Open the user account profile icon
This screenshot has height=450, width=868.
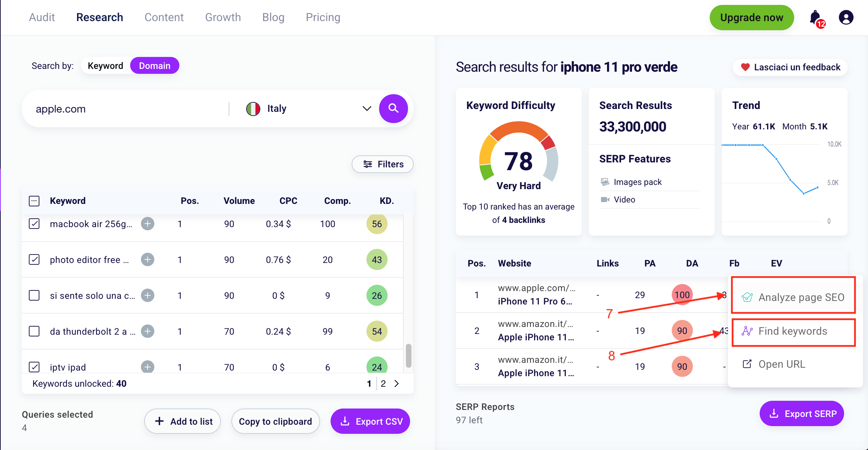846,17
